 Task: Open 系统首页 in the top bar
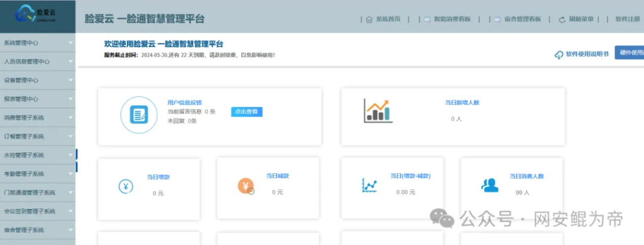click(x=388, y=20)
